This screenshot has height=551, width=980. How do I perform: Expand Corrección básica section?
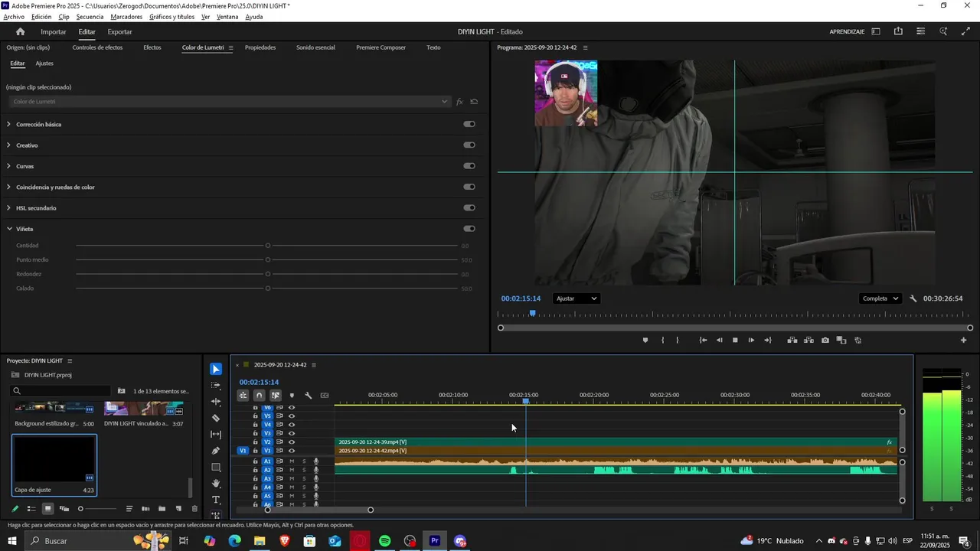9,124
